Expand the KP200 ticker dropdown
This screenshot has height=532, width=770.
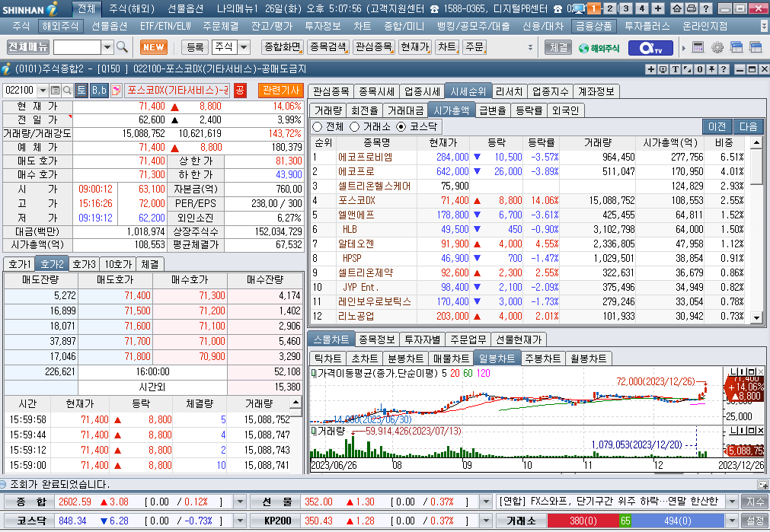[486, 521]
